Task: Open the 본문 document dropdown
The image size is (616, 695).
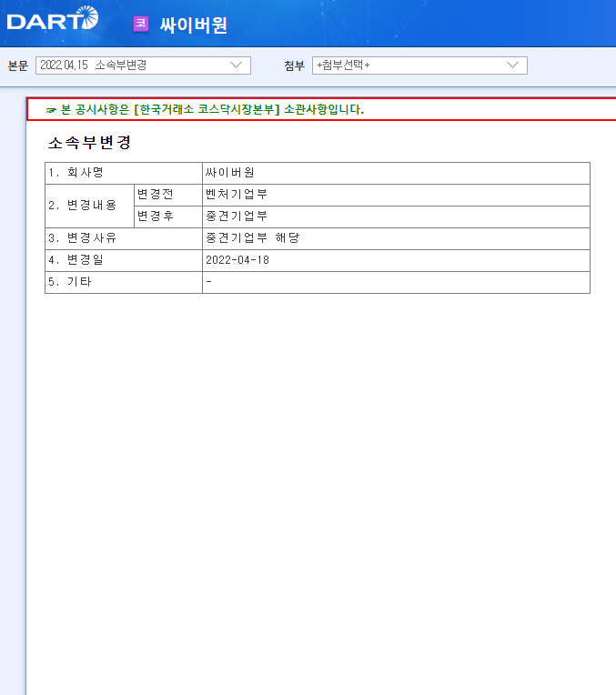Action: coord(143,65)
